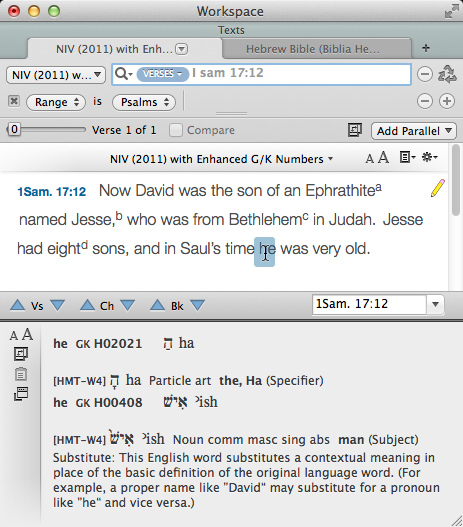The image size is (463, 527).
Task: Open the Add Parallel dropdown
Action: (414, 131)
